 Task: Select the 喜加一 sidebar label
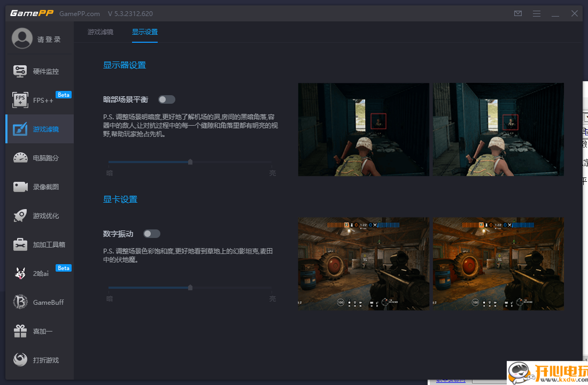pyautogui.click(x=43, y=332)
